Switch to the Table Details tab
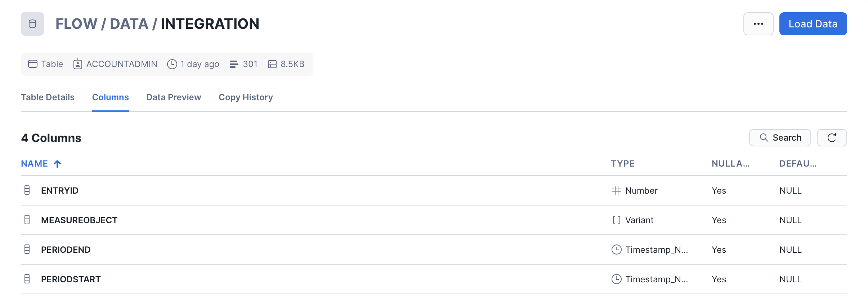The height and width of the screenshot is (300, 868). [x=48, y=97]
